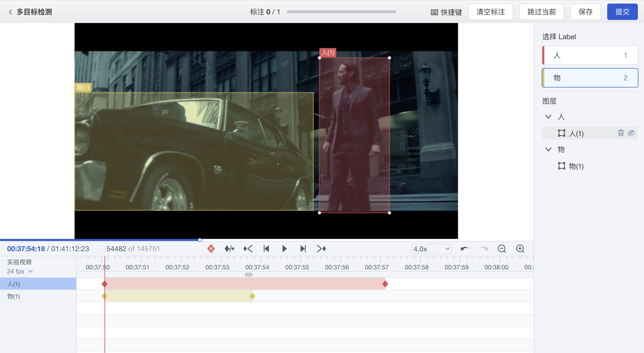Collapse the 物 layer group
The width and height of the screenshot is (644, 353).
click(548, 149)
